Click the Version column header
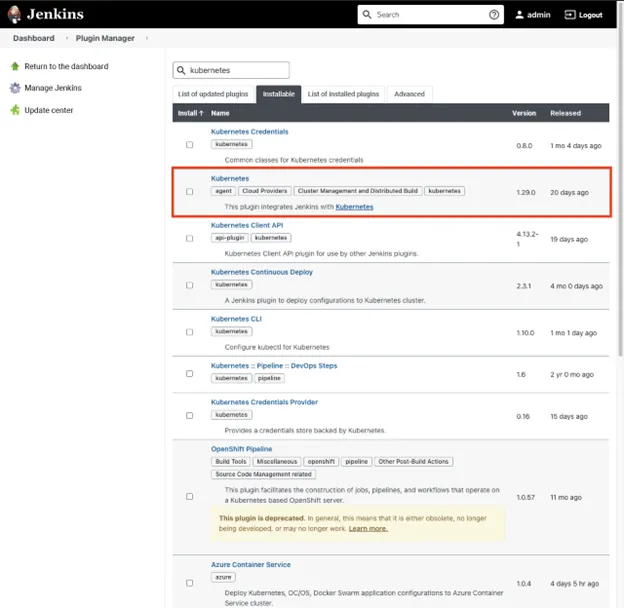Image resolution: width=624 pixels, height=608 pixels. point(524,113)
